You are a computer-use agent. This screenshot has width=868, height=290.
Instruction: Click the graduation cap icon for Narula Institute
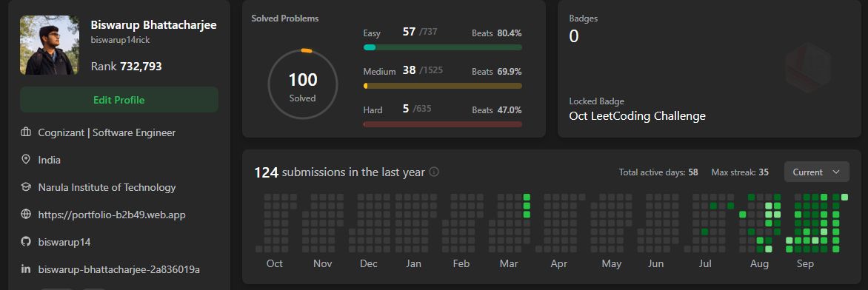pyautogui.click(x=25, y=187)
